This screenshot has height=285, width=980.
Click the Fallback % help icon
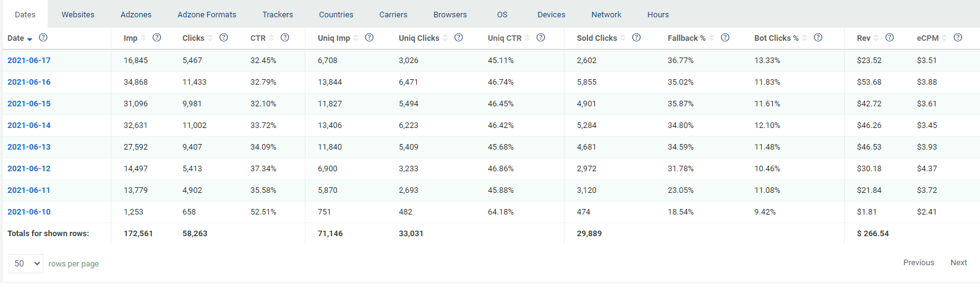[x=725, y=38]
